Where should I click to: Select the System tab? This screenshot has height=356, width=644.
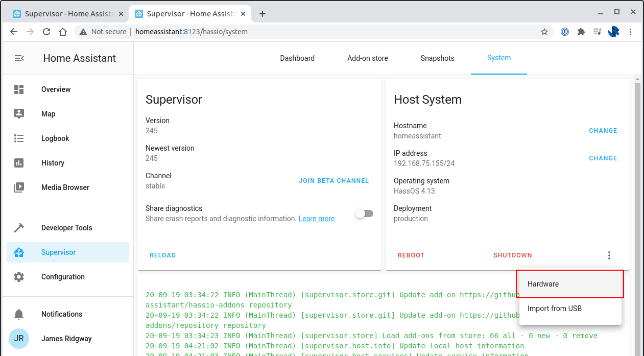(499, 58)
